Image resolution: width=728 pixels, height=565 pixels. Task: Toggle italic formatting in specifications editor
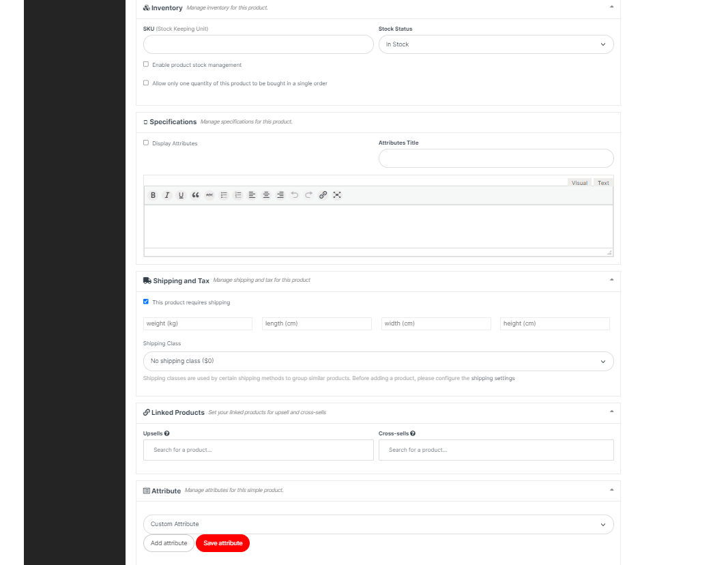167,195
